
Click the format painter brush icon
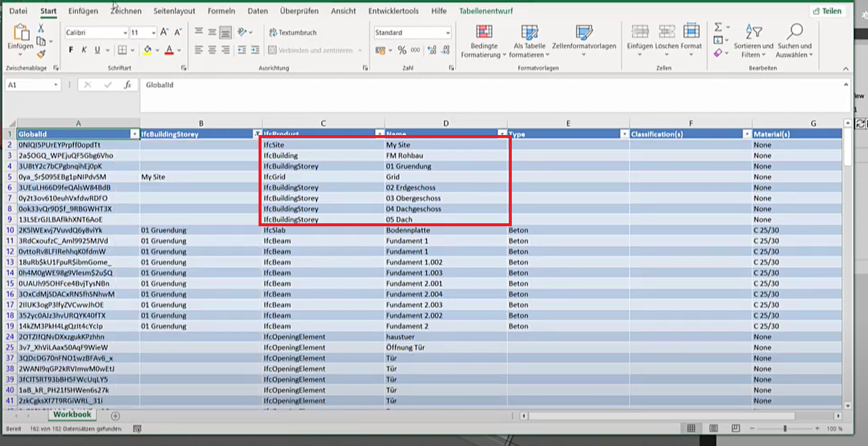(x=41, y=54)
